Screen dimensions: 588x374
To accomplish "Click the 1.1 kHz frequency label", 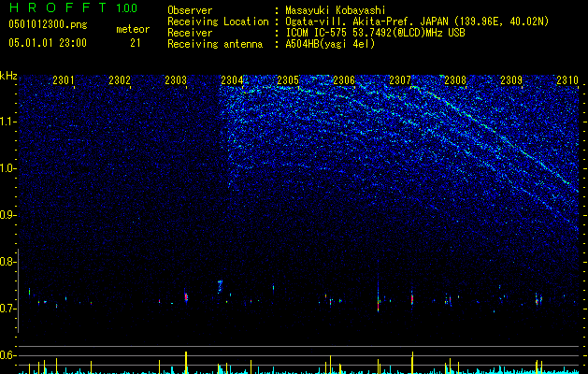I will point(8,122).
